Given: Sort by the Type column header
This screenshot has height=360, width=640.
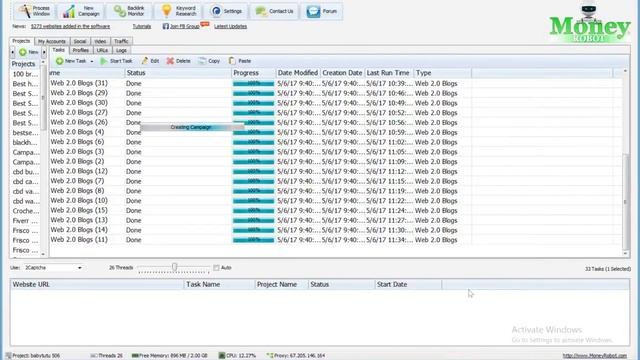Looking at the screenshot, I should [443, 73].
